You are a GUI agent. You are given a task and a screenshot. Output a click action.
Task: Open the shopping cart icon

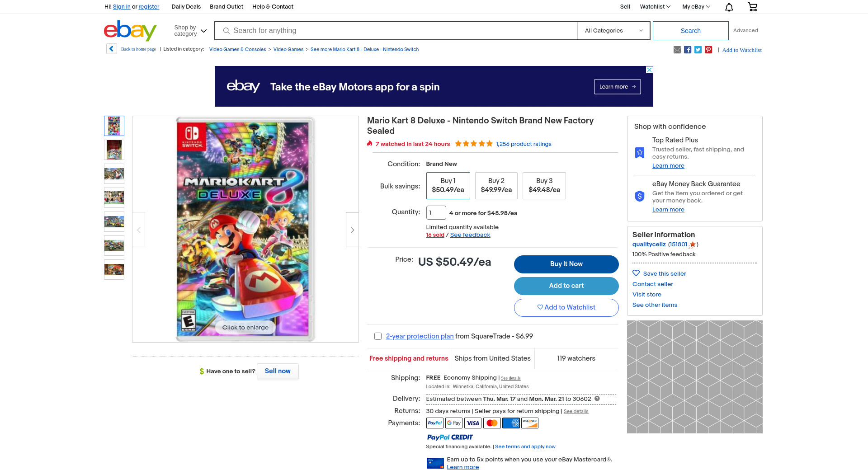pyautogui.click(x=752, y=7)
